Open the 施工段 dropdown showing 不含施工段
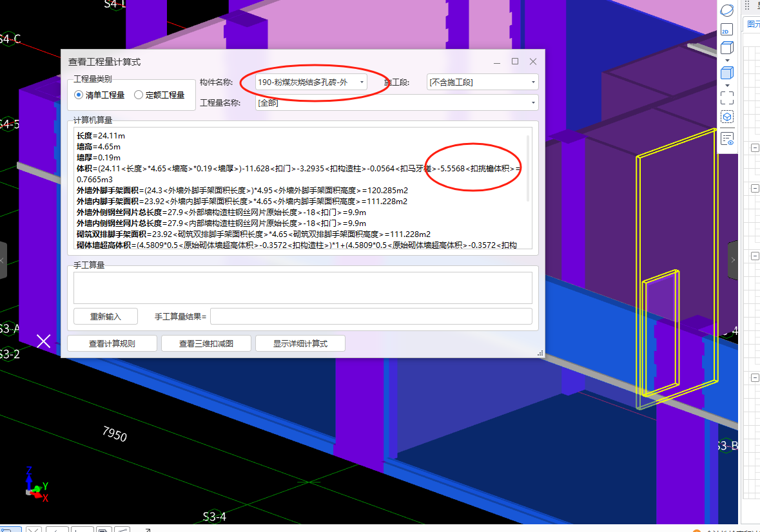Viewport: 760px width, 532px height. (x=482, y=82)
